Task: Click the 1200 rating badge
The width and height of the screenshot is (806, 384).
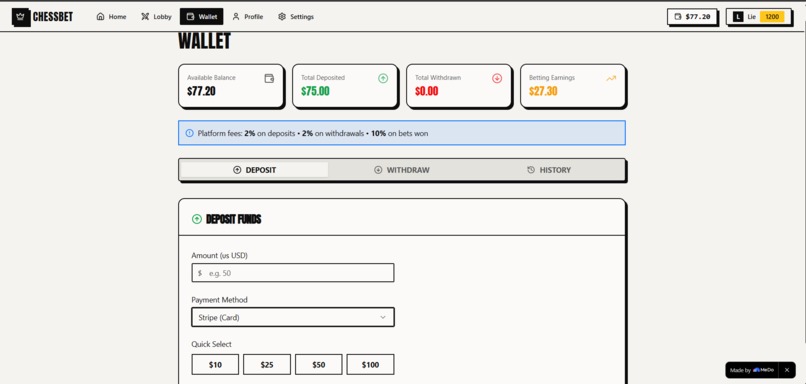Action: pos(772,17)
